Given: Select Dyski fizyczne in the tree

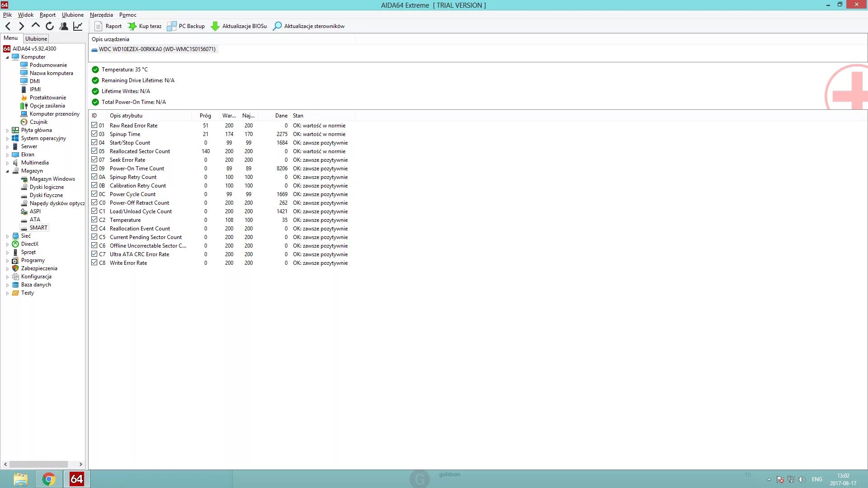Looking at the screenshot, I should [46, 195].
